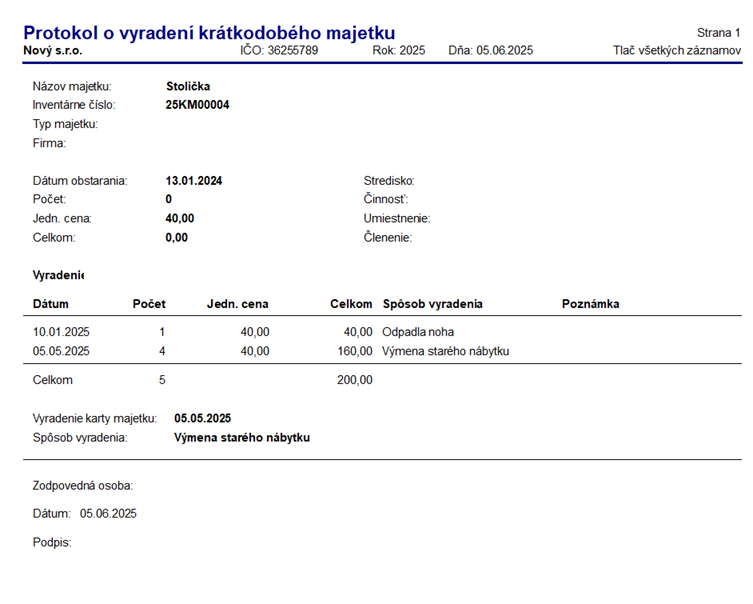
Task: Click the "Tlač všetkých záznamov" text
Action: pos(677,50)
